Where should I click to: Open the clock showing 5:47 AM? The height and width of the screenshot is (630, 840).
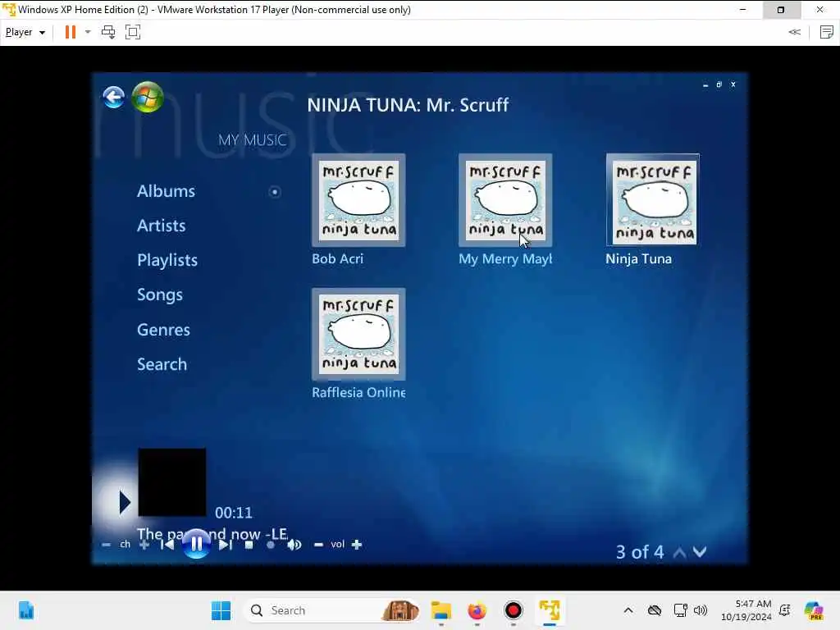(x=746, y=610)
